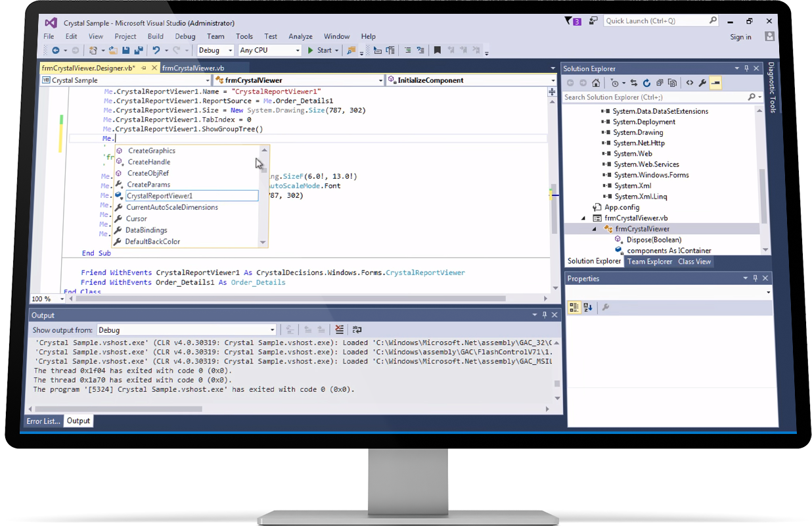Open the Error List tab
This screenshot has width=812, height=526.
(x=43, y=421)
